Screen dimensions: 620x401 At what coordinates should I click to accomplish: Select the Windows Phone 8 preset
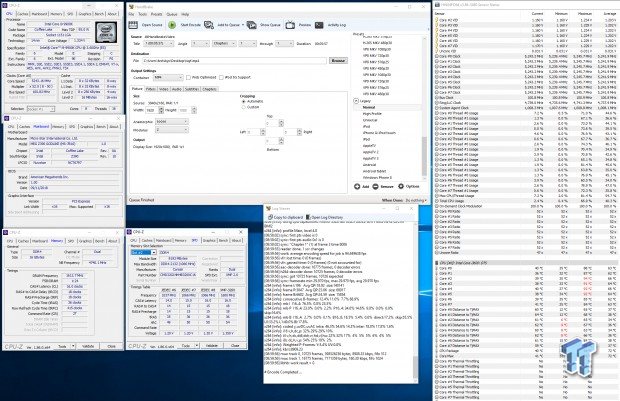pyautogui.click(x=377, y=178)
